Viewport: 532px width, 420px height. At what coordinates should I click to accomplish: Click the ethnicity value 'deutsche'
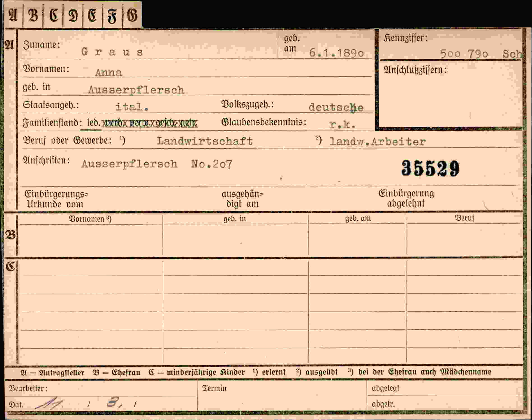click(x=336, y=107)
